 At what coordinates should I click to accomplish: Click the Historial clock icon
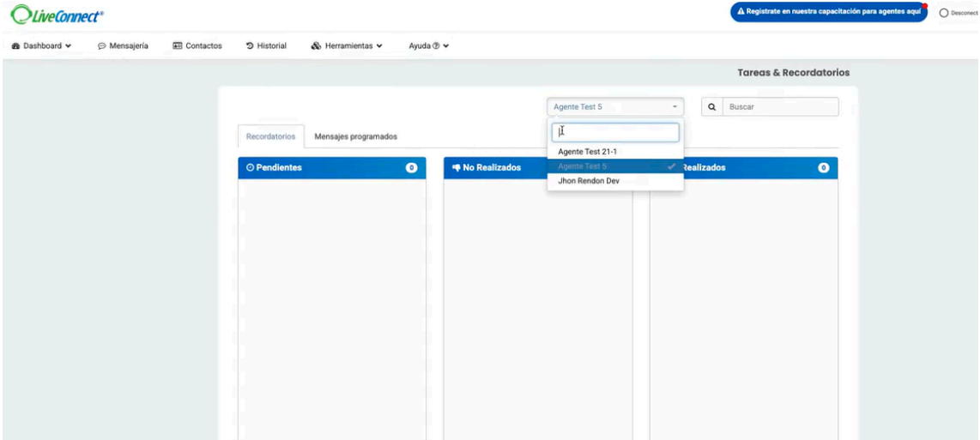click(250, 45)
